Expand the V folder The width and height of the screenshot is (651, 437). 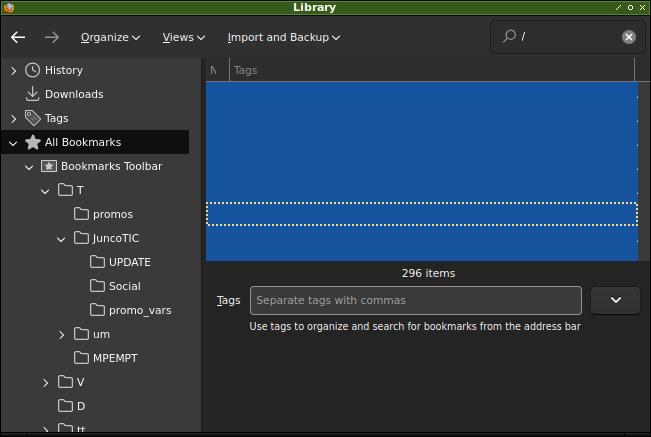click(45, 383)
